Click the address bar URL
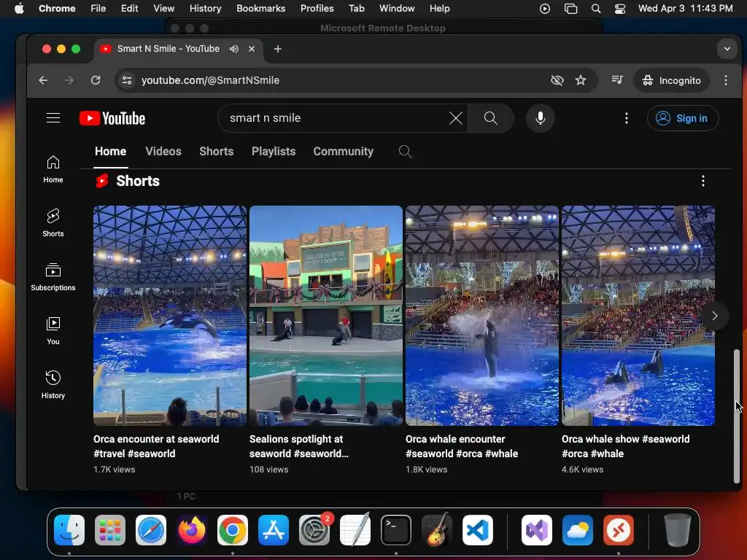This screenshot has width=747, height=560. point(210,80)
